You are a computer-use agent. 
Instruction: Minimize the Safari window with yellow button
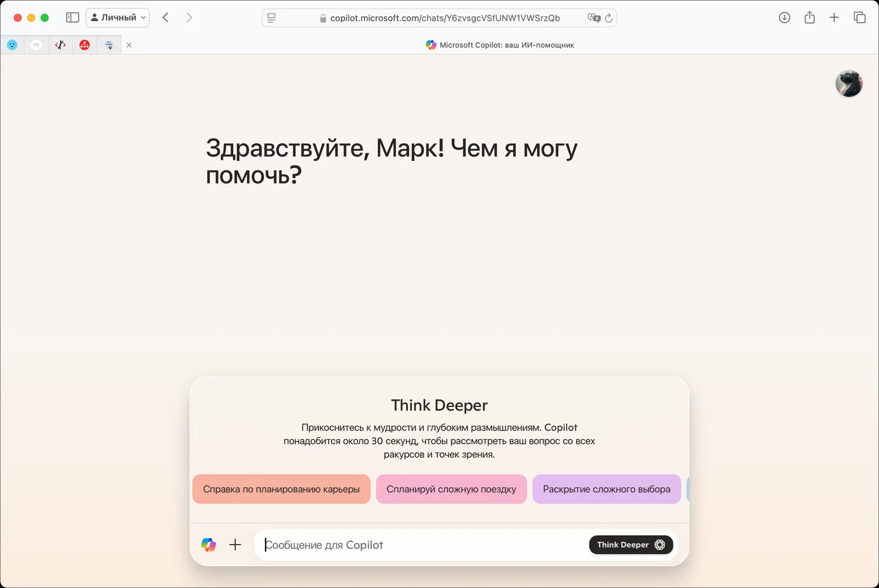[31, 18]
